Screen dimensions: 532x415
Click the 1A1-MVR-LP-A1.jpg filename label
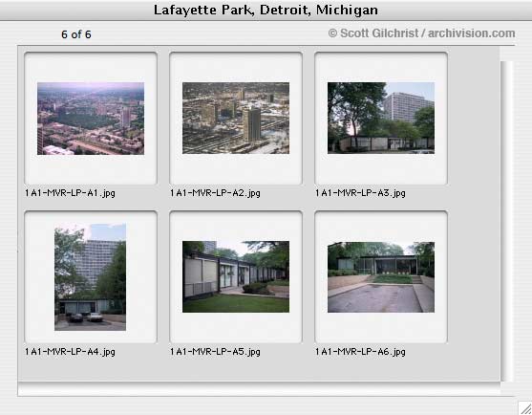point(70,193)
